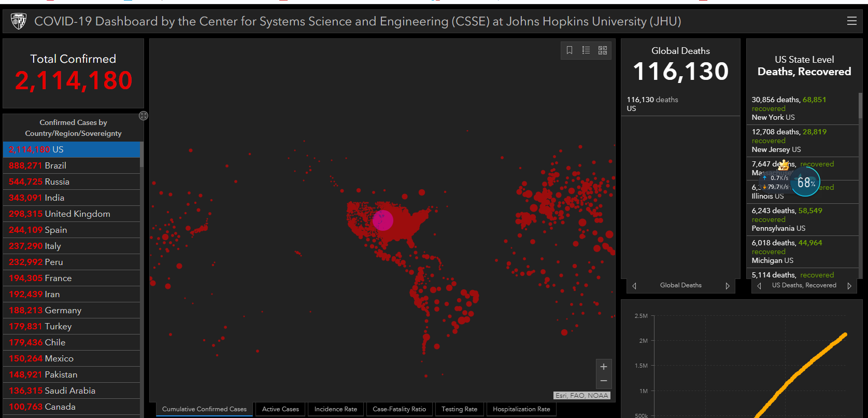Click the Johns Hopkins shield logo

[19, 21]
